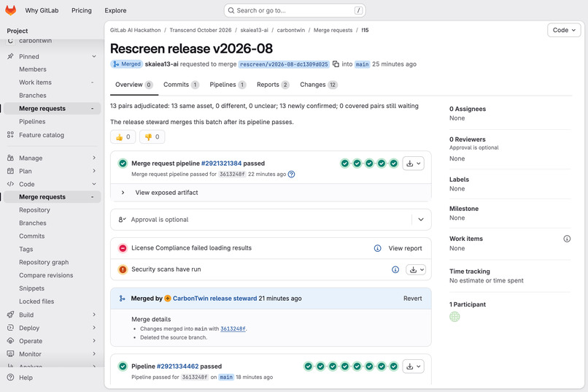This screenshot has width=588, height=392.
Task: Open Why GitLab in top navigation
Action: [42, 10]
